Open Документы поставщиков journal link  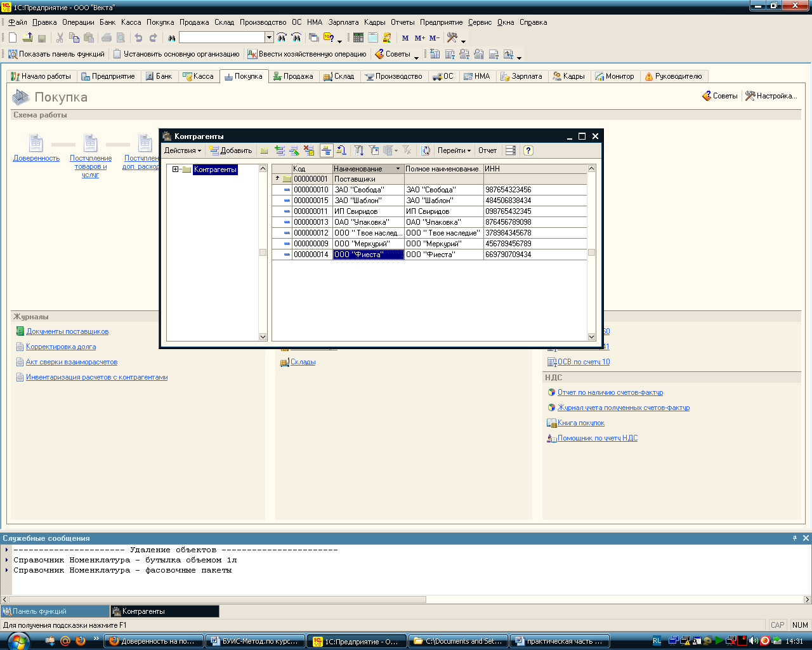pos(67,331)
